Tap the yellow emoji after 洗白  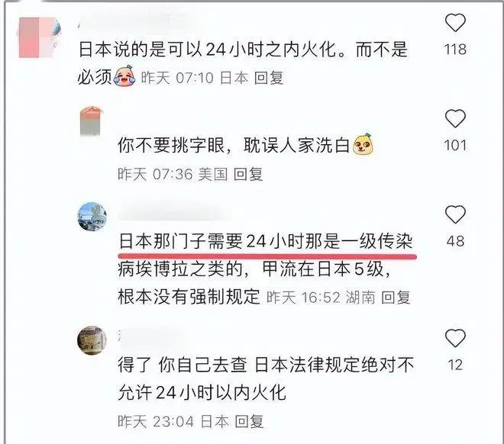tap(363, 143)
